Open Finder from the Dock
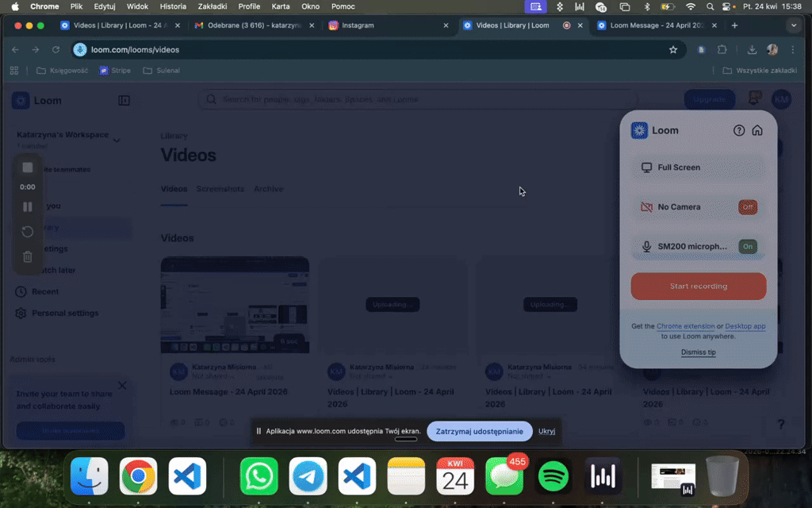This screenshot has height=508, width=812. pyautogui.click(x=89, y=476)
